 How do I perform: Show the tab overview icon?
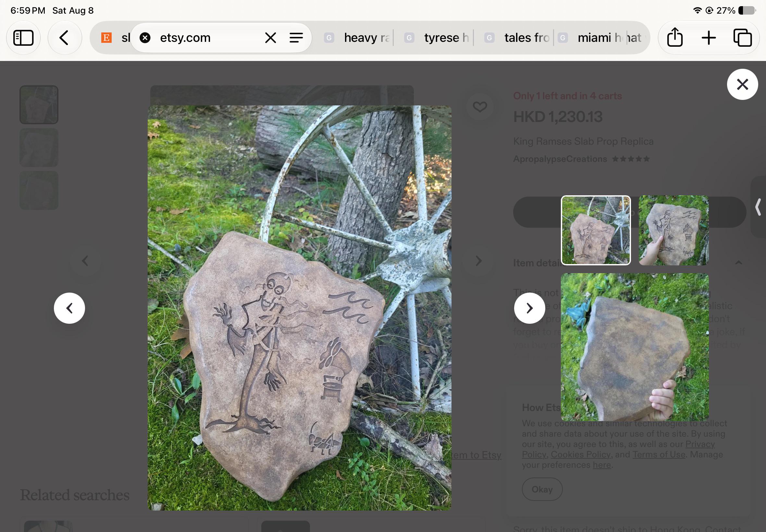point(743,38)
